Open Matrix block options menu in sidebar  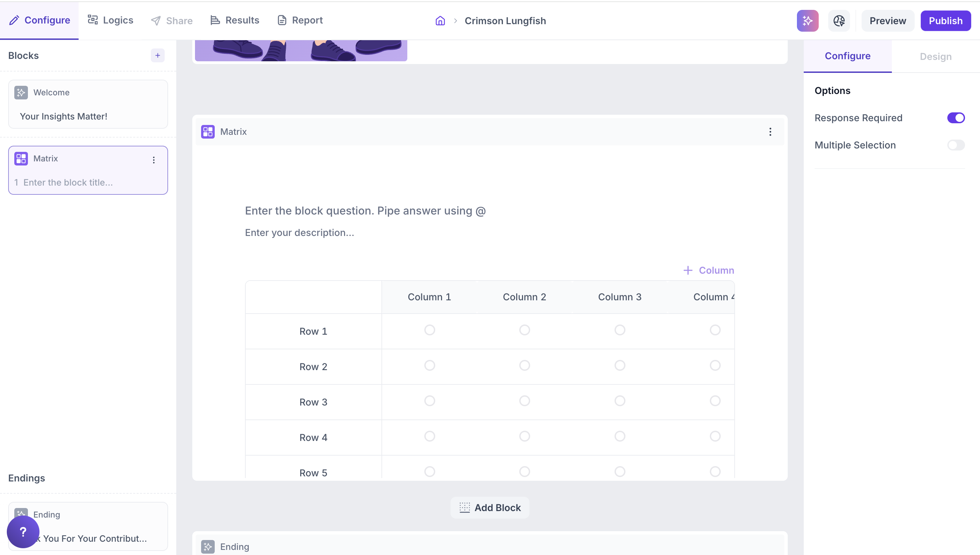[x=153, y=160]
